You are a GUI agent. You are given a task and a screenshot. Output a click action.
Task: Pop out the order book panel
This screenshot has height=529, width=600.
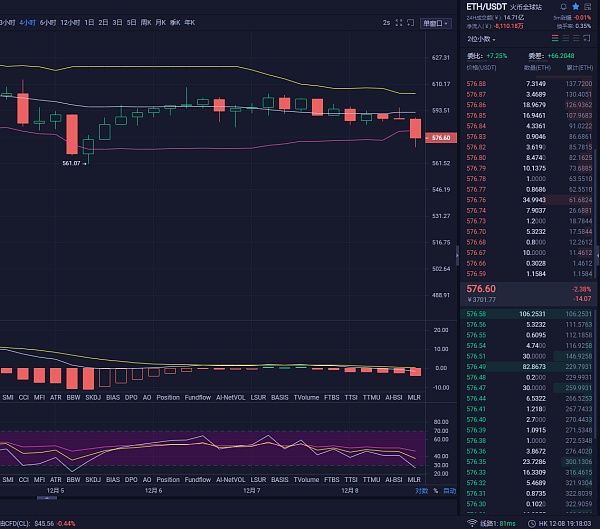coord(587,38)
